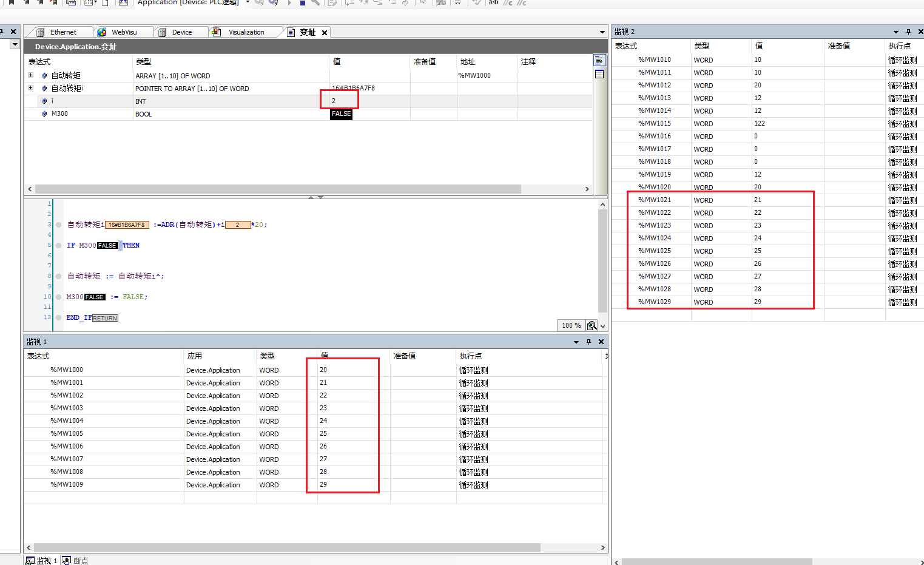Toggle breakpoint marker on code line 10

click(x=59, y=297)
